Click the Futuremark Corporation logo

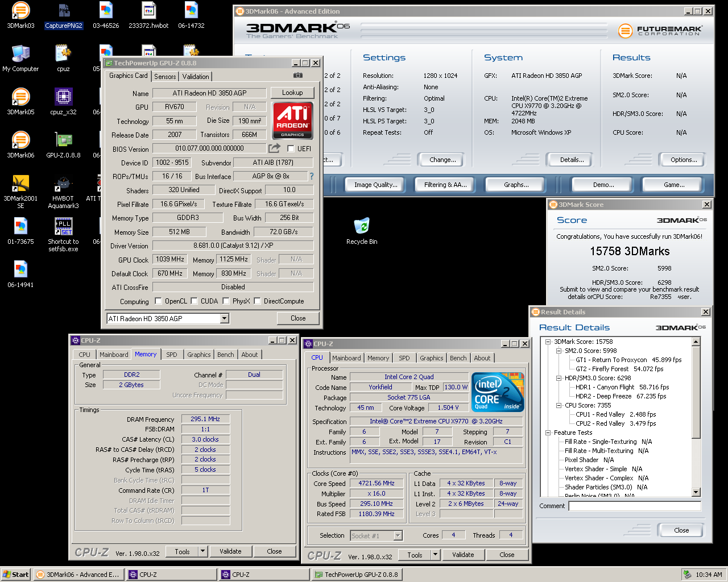(660, 30)
